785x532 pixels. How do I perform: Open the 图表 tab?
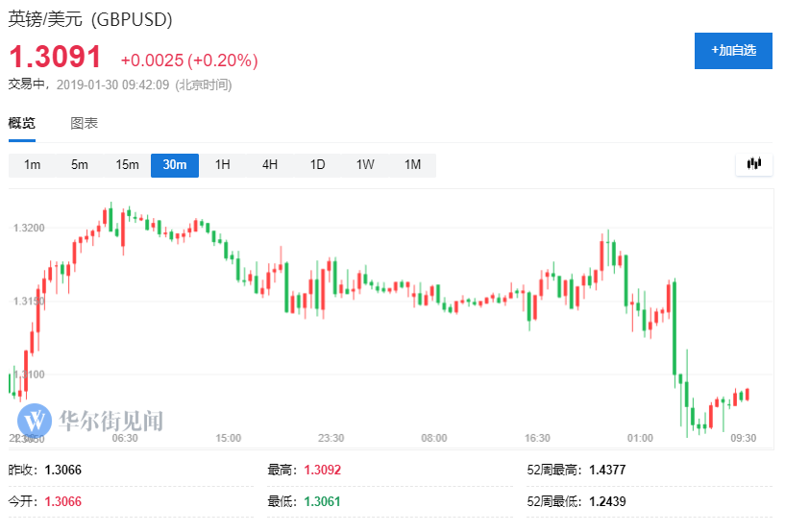tap(84, 123)
